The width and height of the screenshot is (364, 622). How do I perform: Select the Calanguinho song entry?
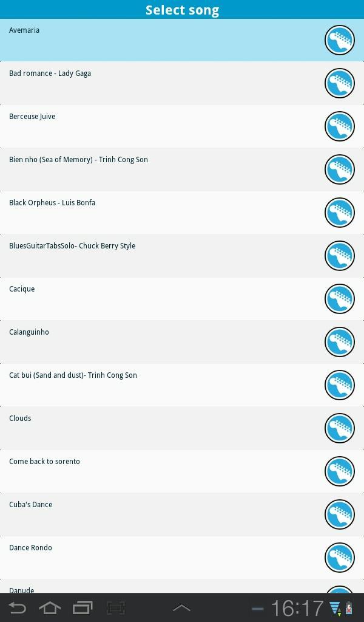pyautogui.click(x=182, y=342)
